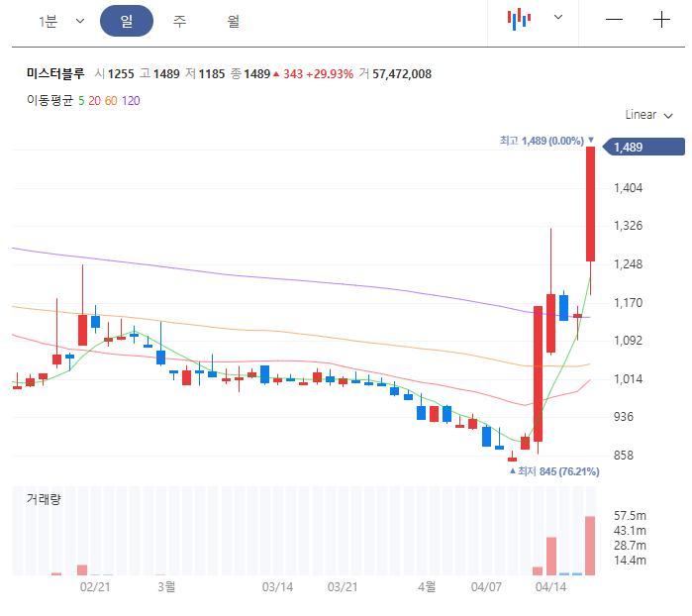Click the 03/21 date axis label
This screenshot has height=616, width=692.
tap(342, 587)
